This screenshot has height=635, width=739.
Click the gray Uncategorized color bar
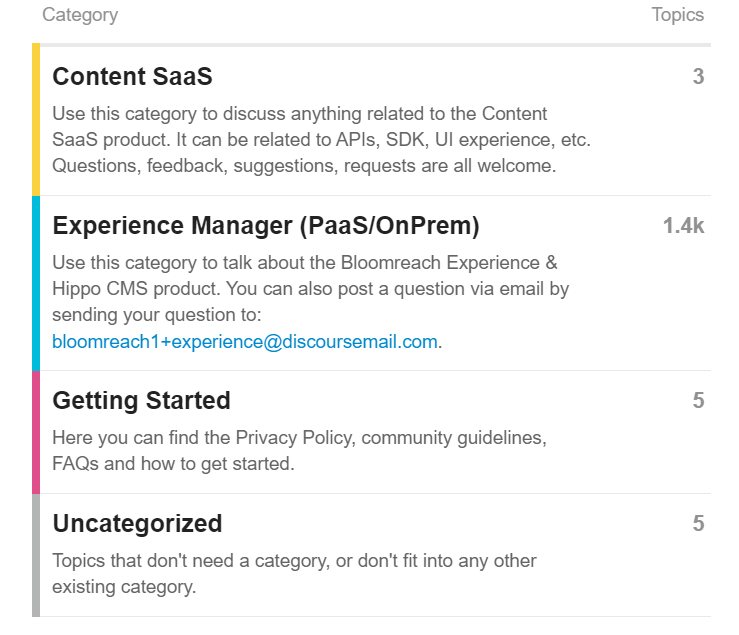[36, 555]
